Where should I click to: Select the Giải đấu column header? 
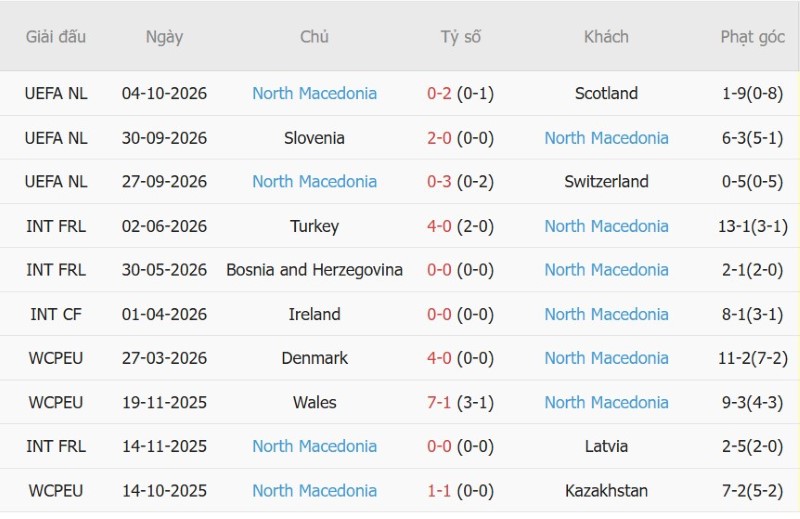[56, 37]
